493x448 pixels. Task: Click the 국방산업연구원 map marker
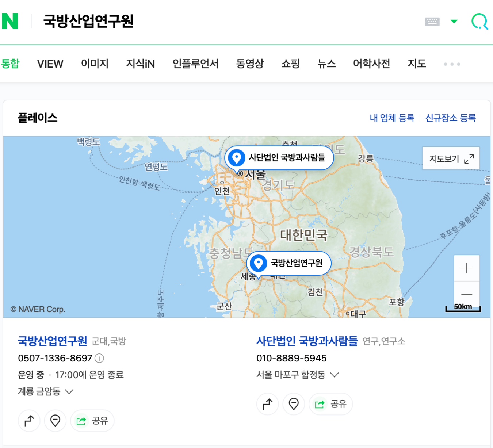(x=288, y=263)
